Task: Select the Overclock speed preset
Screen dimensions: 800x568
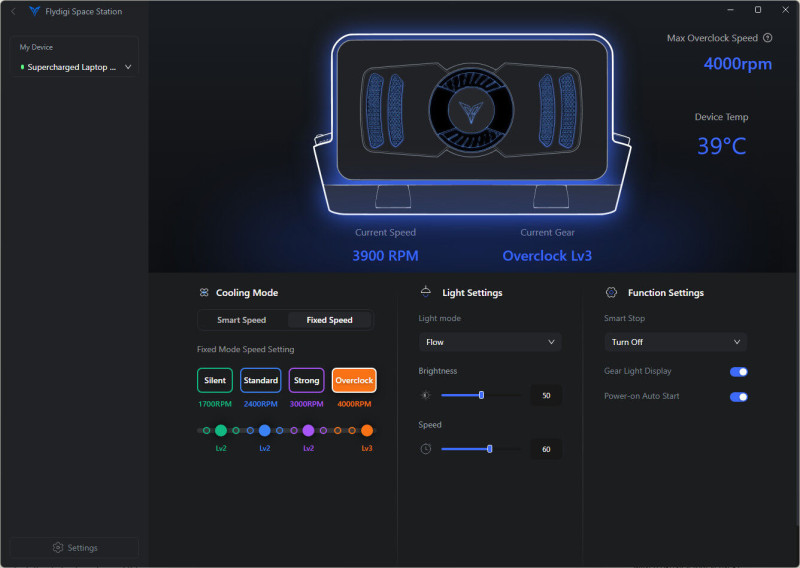Action: [x=354, y=380]
